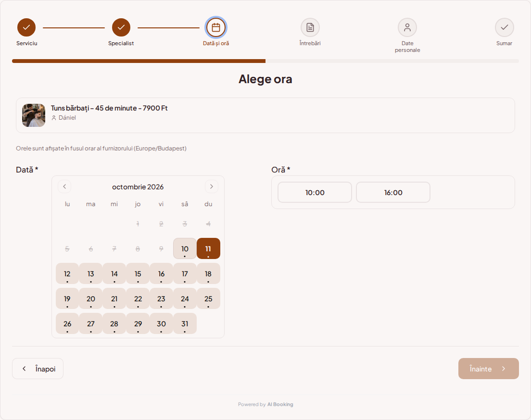Viewport: 531px width, 420px height.
Task: Return to the Specialist step checkmark
Action: pyautogui.click(x=121, y=27)
